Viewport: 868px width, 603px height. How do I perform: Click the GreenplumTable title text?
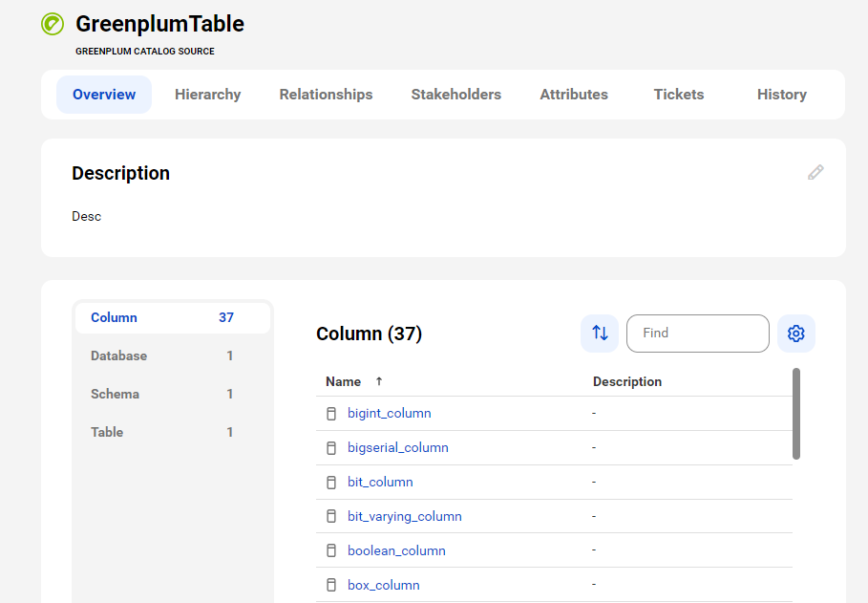pos(160,24)
